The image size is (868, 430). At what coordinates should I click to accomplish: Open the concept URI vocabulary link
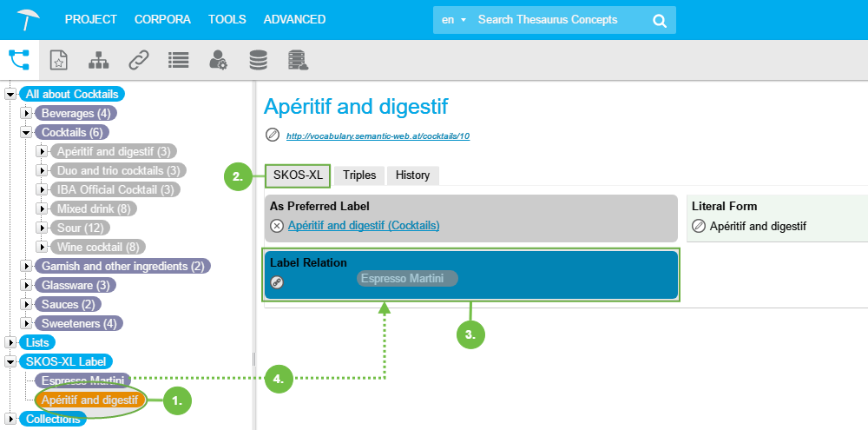(x=378, y=136)
